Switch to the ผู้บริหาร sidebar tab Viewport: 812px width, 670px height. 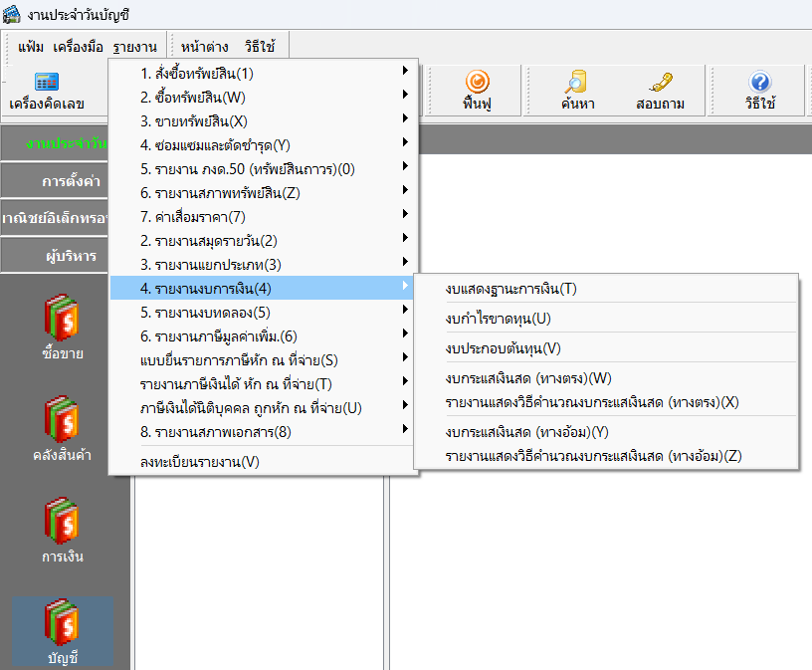pyautogui.click(x=55, y=256)
